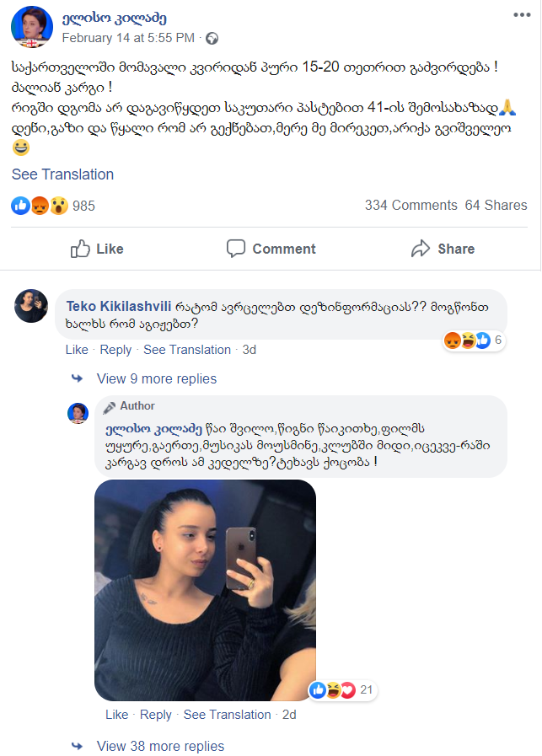Open the post author's profile picture
This screenshot has height=756, width=542.
click(x=32, y=26)
